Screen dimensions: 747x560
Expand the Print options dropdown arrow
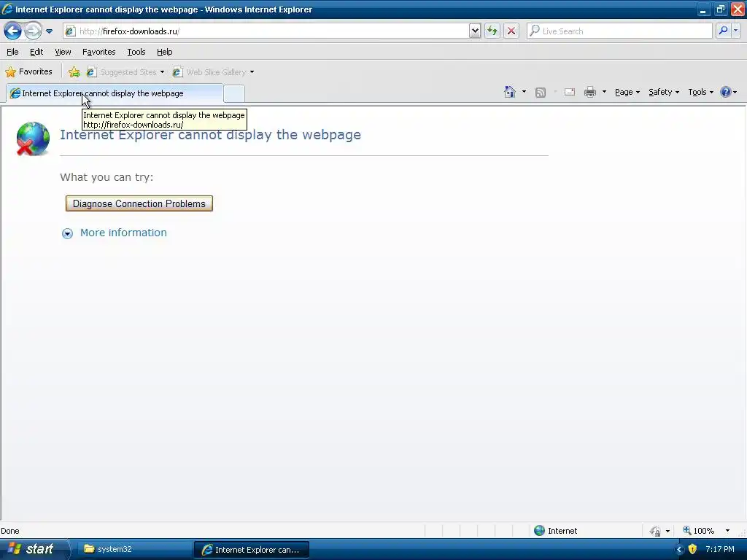point(604,92)
